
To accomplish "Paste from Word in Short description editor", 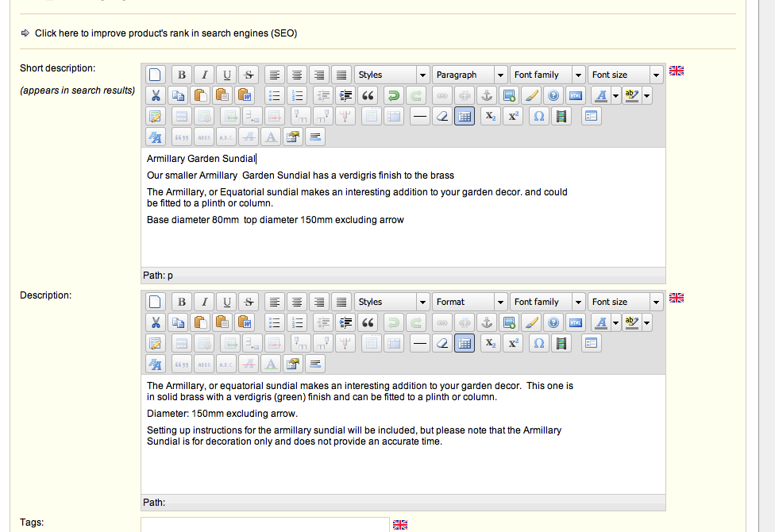I will tap(245, 95).
